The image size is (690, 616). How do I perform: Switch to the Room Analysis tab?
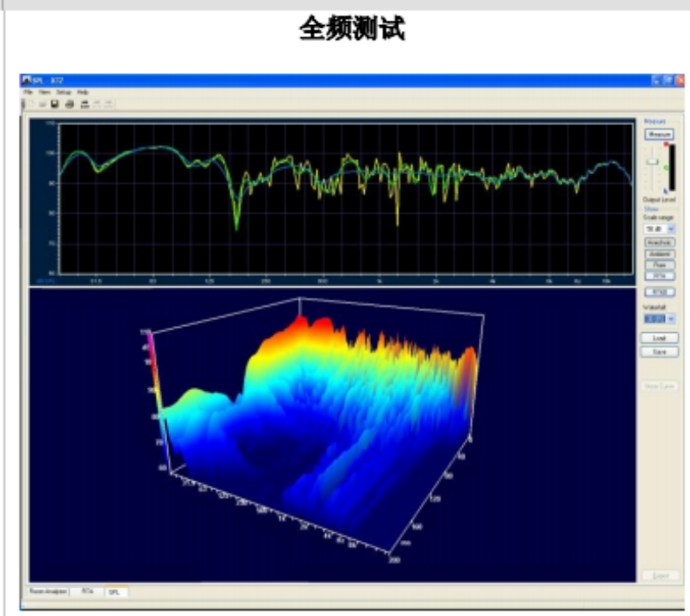[47, 592]
